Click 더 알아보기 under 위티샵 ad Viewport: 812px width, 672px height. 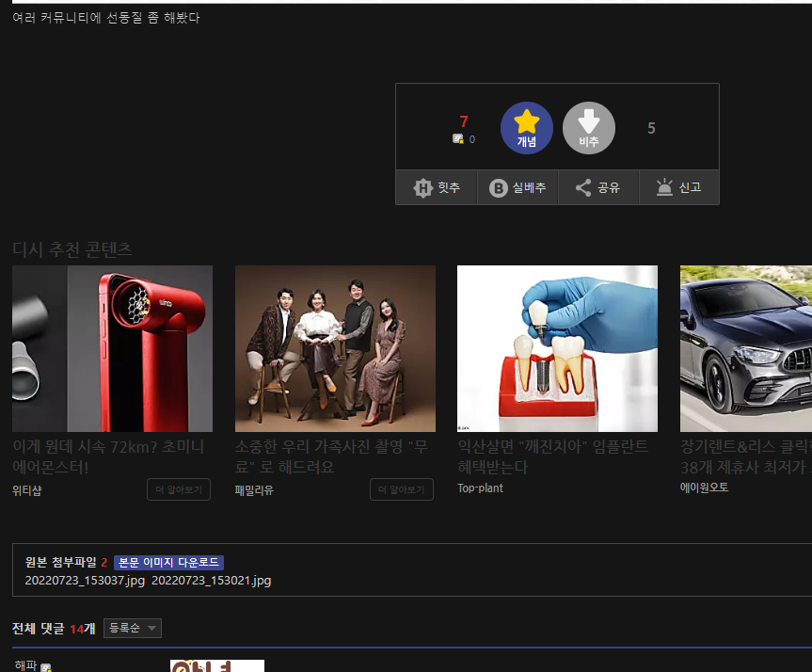pyautogui.click(x=179, y=489)
